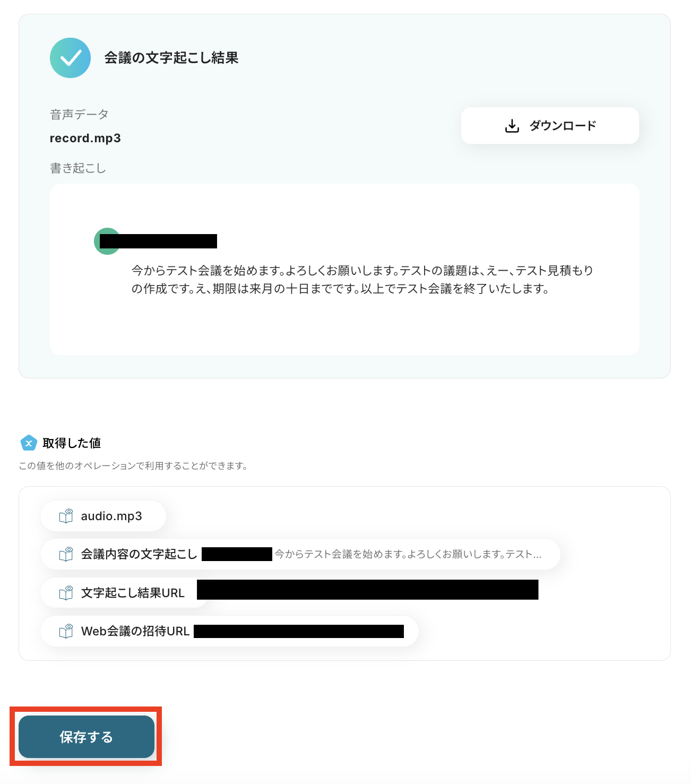Click the 音声データ label
691x784 pixels.
[x=79, y=114]
